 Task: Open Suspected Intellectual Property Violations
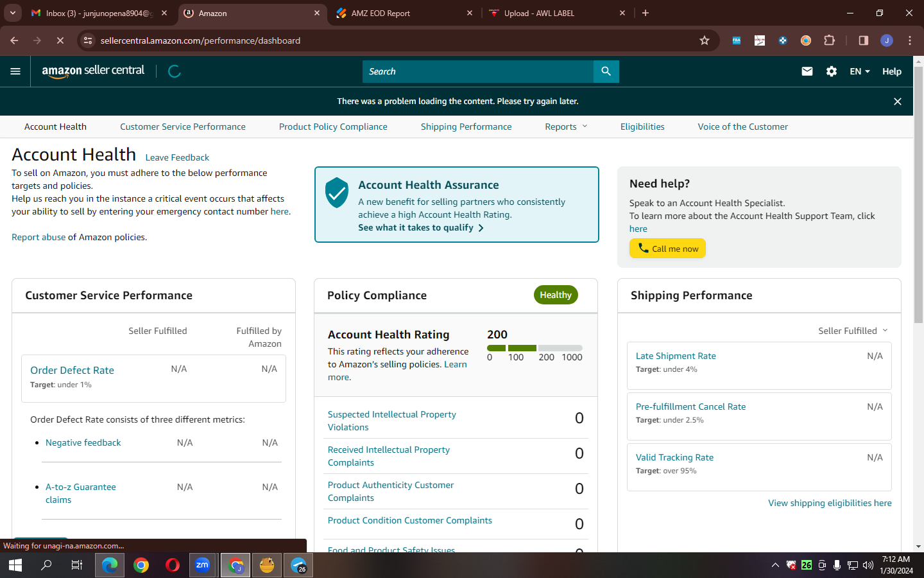click(392, 421)
